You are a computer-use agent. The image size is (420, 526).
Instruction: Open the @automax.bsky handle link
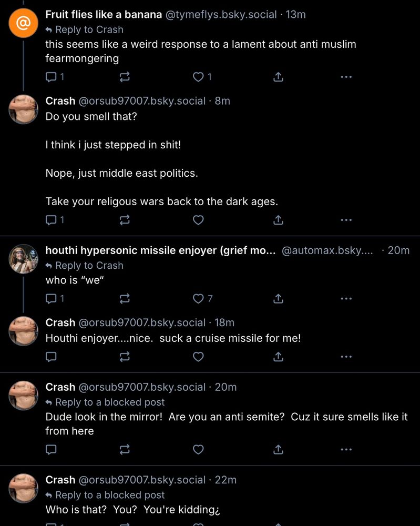tap(327, 250)
